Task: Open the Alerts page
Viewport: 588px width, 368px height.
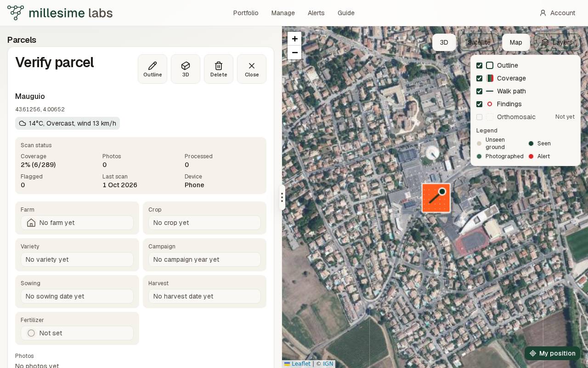Action: 316,13
